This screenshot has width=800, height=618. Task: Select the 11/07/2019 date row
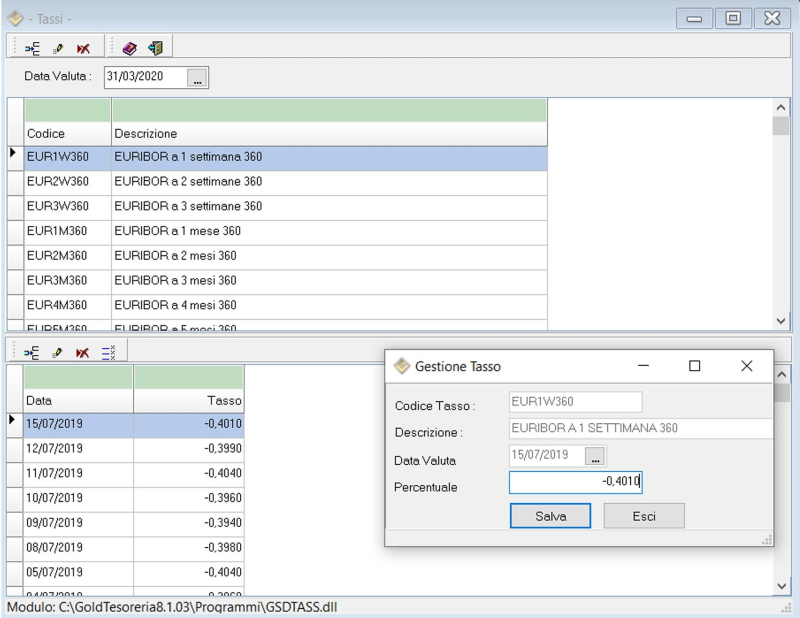point(54,473)
